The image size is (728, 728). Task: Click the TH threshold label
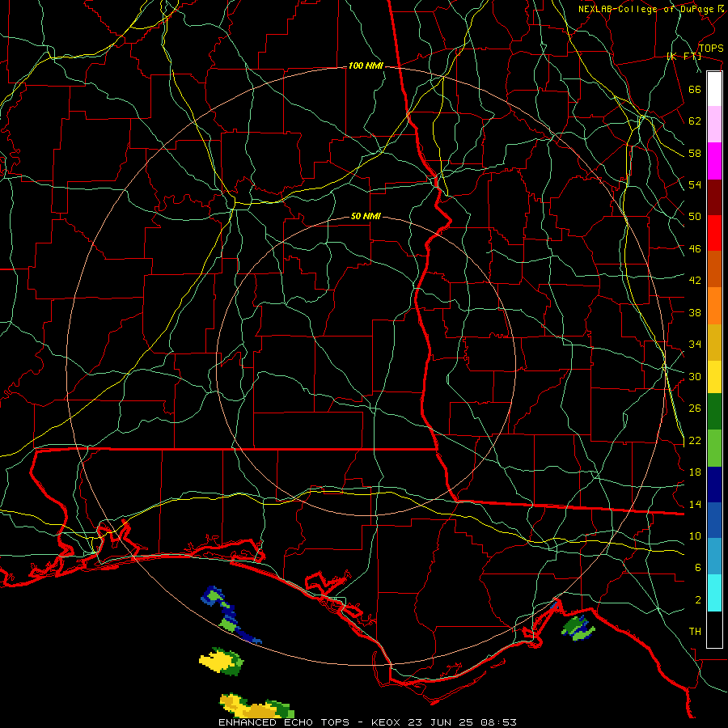(695, 632)
